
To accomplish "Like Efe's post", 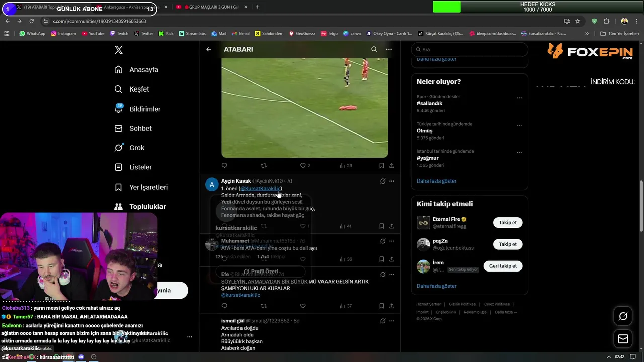I will click(x=303, y=306).
